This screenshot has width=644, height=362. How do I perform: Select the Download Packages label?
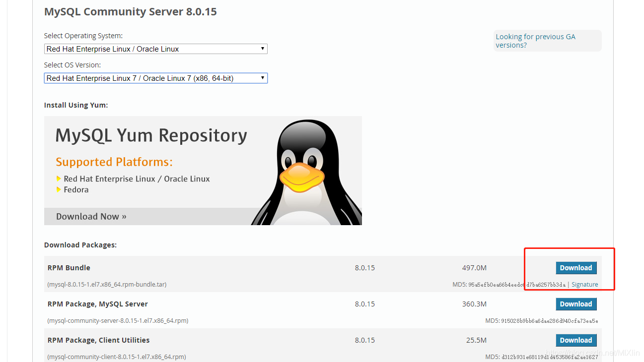click(80, 245)
